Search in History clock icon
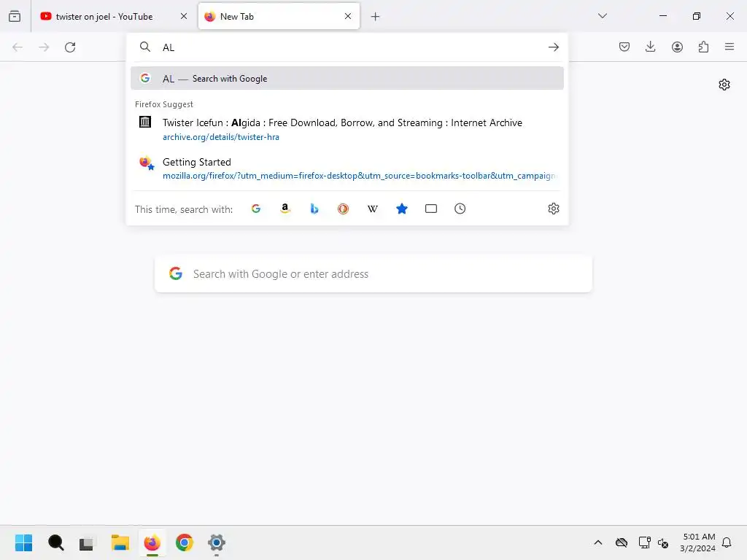 (x=460, y=209)
